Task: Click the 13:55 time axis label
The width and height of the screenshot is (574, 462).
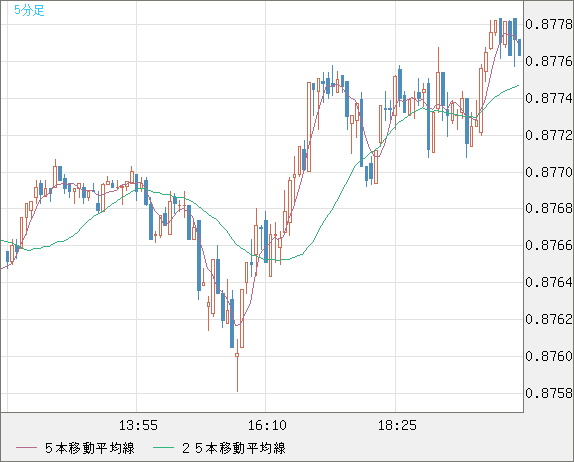Action: tap(138, 425)
